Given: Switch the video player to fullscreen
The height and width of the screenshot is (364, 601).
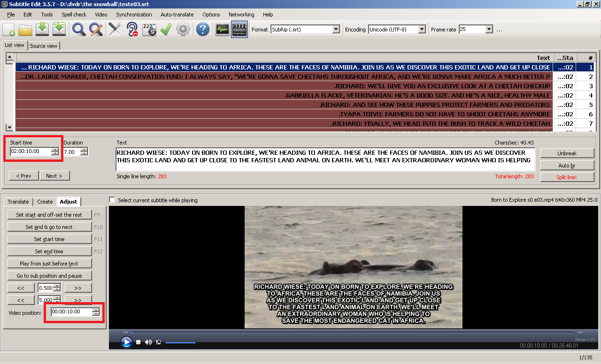Looking at the screenshot, I should (158, 342).
